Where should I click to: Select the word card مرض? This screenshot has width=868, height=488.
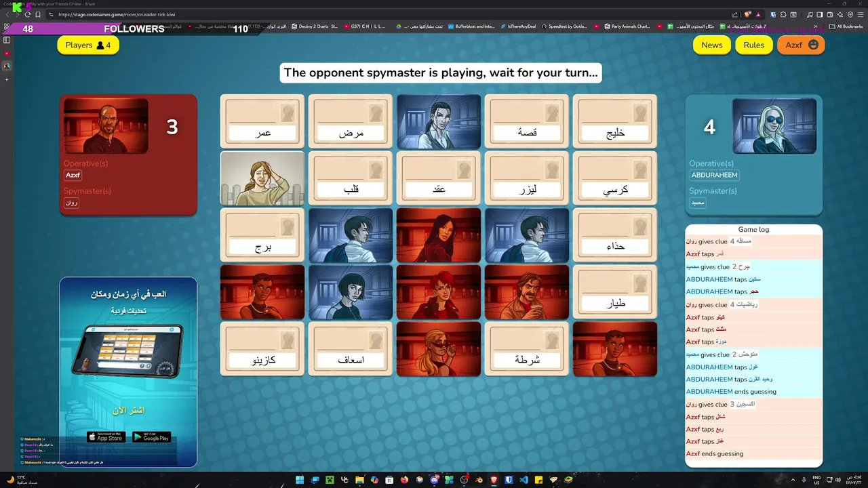coord(351,121)
